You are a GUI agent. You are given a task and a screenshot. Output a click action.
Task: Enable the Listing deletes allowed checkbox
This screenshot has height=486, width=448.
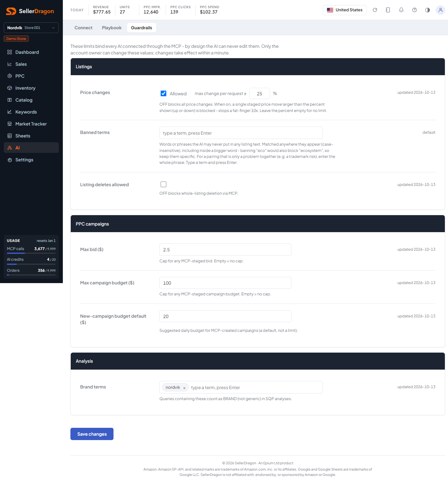pos(163,184)
